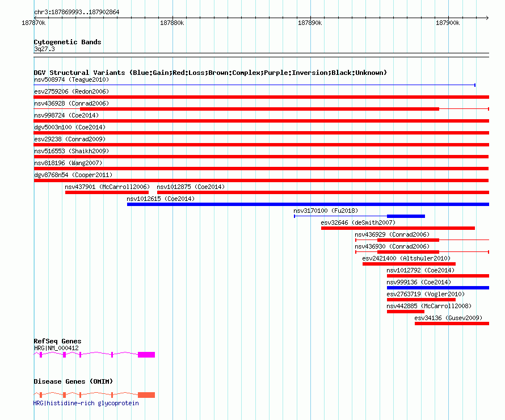Click the Cytogenetic Bands track title
The width and height of the screenshot is (505, 420).
click(x=68, y=42)
